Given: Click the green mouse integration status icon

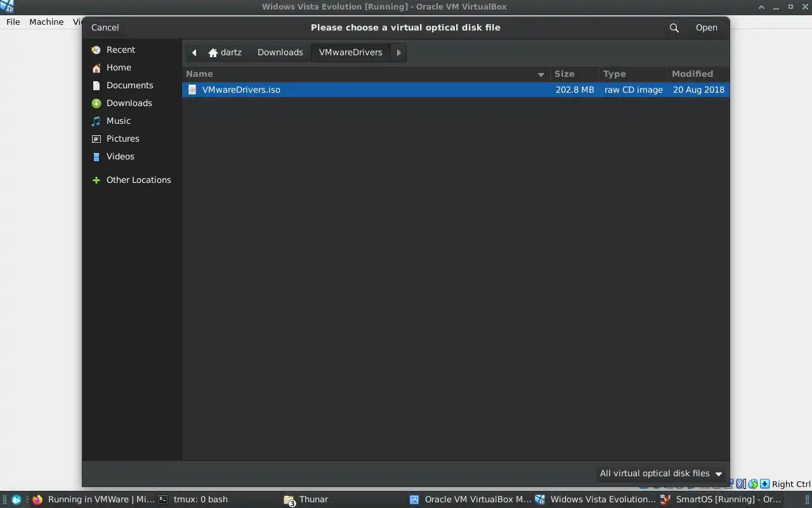Looking at the screenshot, I should pos(753,484).
